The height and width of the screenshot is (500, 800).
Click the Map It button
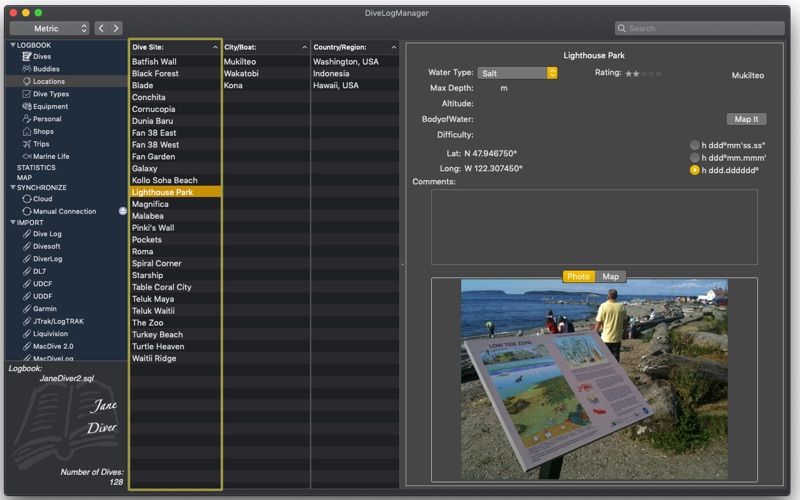746,119
